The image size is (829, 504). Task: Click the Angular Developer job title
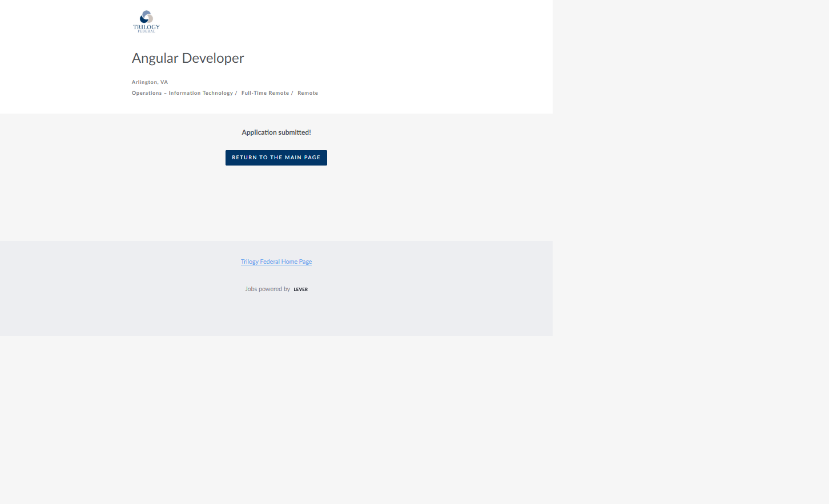pos(188,58)
